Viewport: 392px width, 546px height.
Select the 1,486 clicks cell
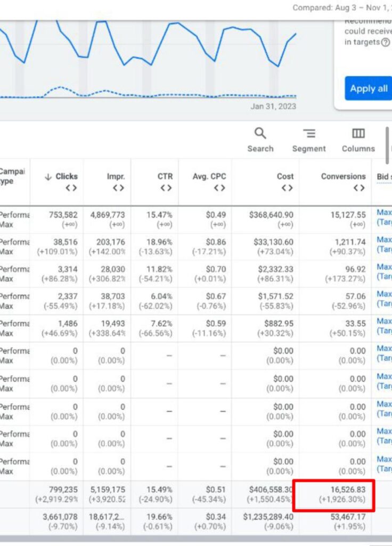pyautogui.click(x=56, y=328)
